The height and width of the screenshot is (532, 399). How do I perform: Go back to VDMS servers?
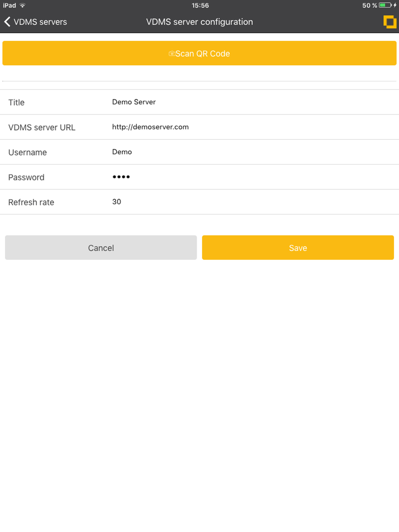click(40, 22)
